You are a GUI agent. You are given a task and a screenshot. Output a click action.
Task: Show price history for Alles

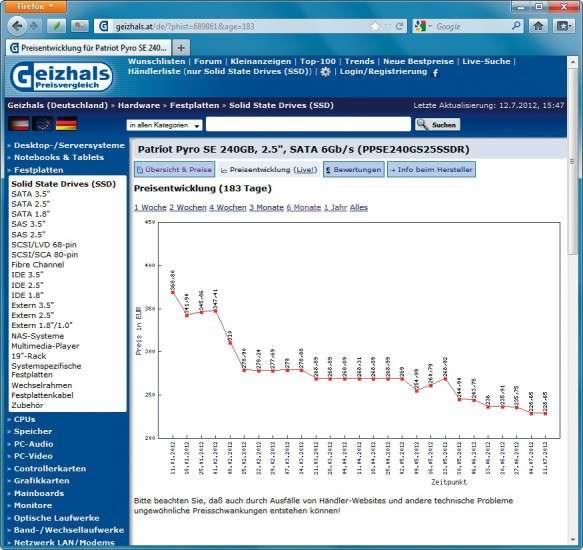[358, 208]
